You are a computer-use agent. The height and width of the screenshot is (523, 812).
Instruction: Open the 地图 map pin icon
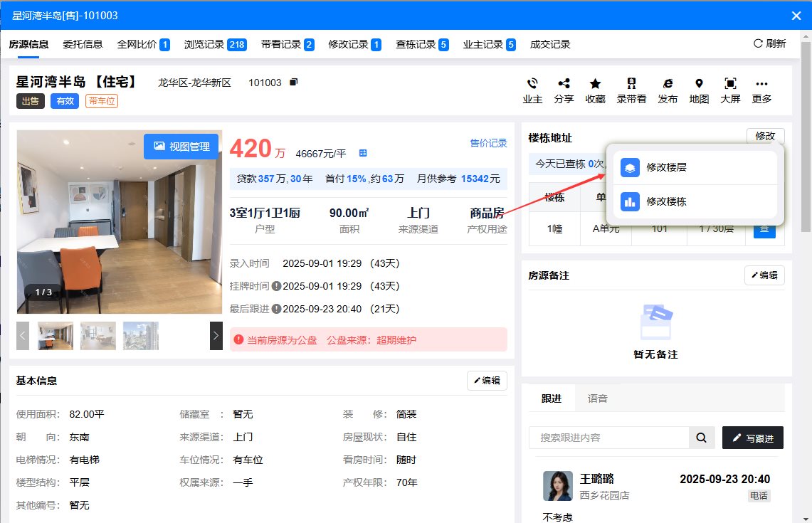click(699, 84)
